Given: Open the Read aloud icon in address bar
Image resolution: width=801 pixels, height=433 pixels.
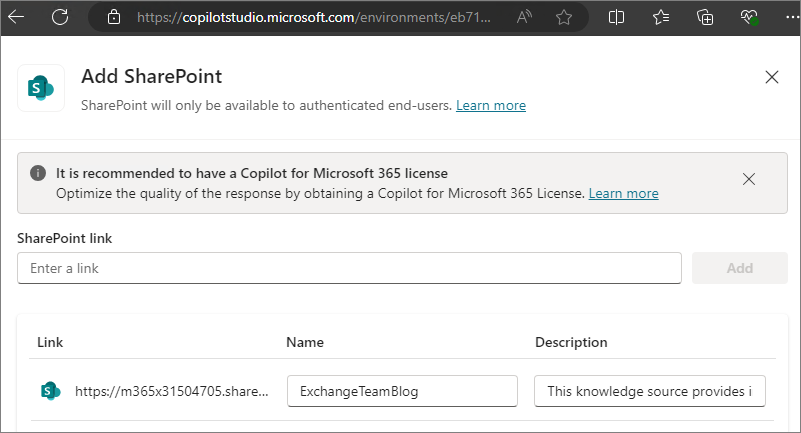Looking at the screenshot, I should click(x=524, y=17).
